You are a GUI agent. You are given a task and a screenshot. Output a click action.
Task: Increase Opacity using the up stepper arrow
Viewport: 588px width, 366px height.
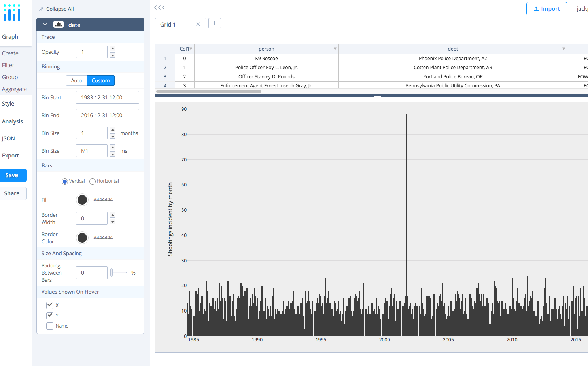pyautogui.click(x=112, y=49)
